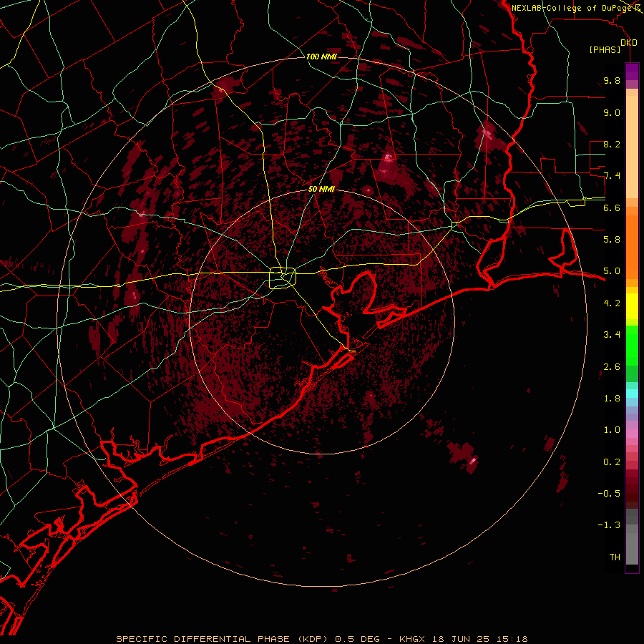Viewport: 644px width, 644px height.
Task: Click the 4.2 scale value
Action: point(612,303)
